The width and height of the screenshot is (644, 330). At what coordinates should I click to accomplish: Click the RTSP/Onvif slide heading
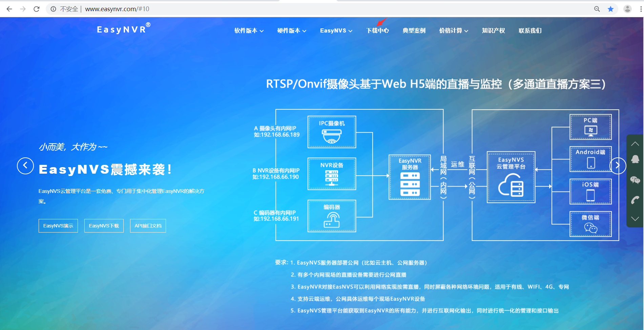tap(436, 84)
